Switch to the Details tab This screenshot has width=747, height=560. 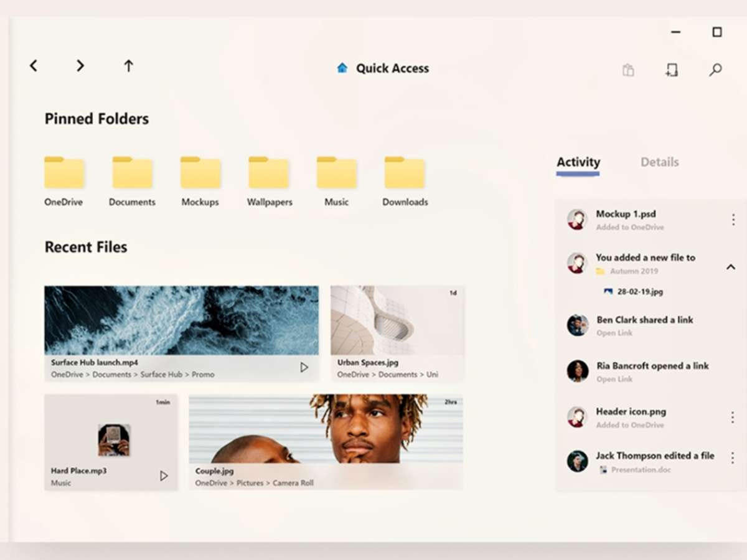point(659,162)
